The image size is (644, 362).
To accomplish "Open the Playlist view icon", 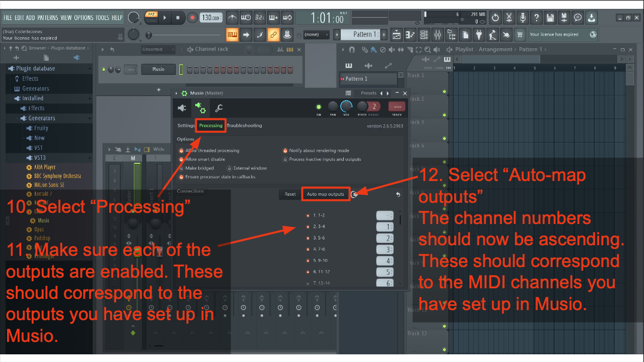I will pyautogui.click(x=396, y=35).
